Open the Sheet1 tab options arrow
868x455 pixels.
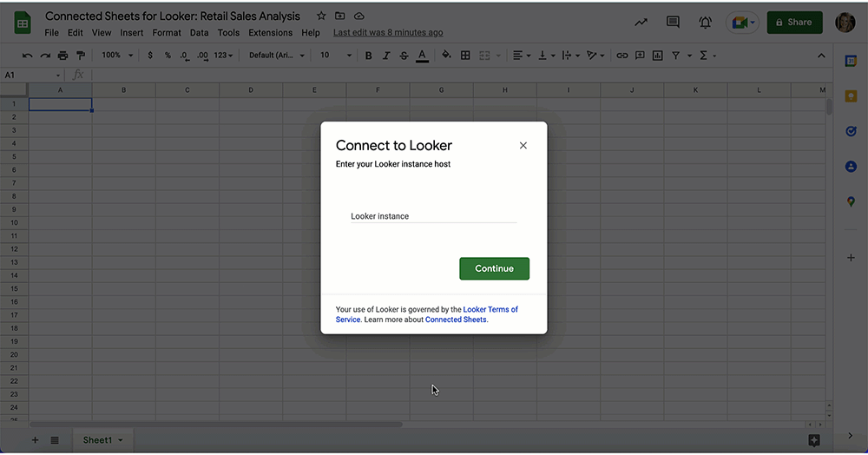tap(120, 440)
